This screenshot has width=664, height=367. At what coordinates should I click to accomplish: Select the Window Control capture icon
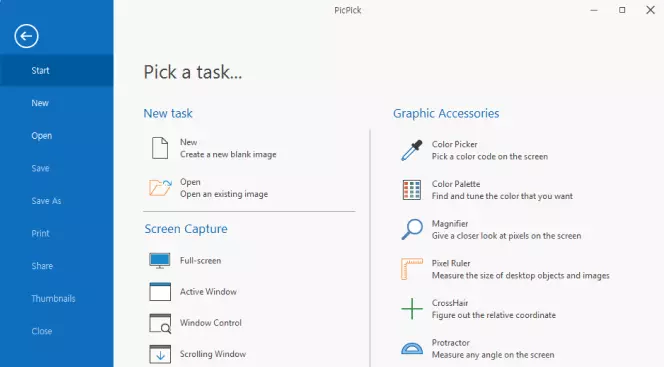(160, 323)
